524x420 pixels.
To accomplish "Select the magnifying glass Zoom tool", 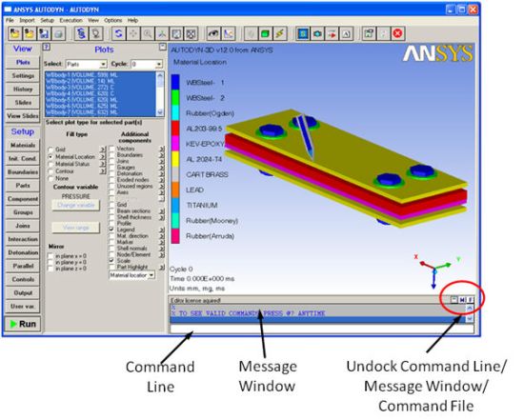I will point(148,33).
